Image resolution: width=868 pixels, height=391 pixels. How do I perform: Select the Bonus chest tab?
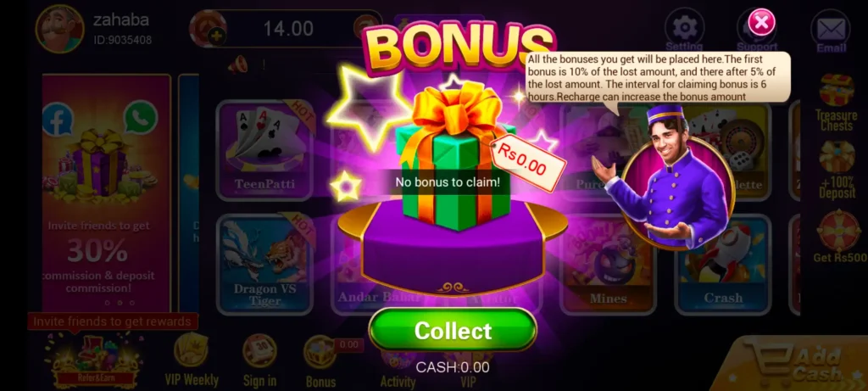(x=321, y=361)
